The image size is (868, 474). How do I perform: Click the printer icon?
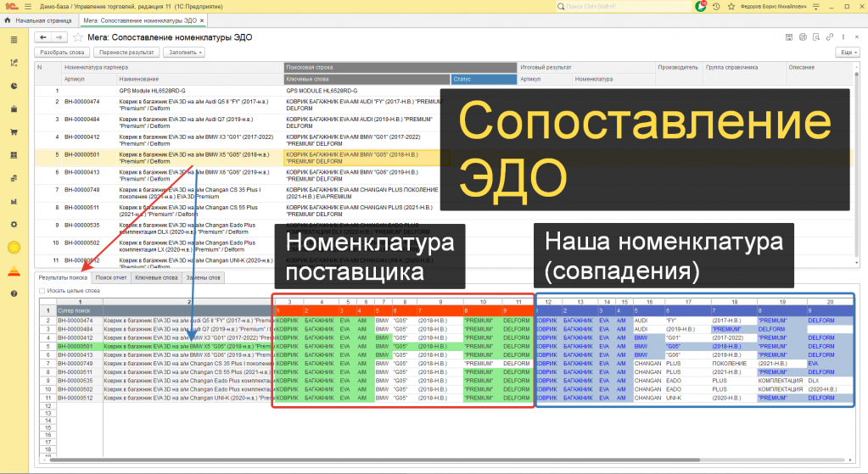click(803, 37)
